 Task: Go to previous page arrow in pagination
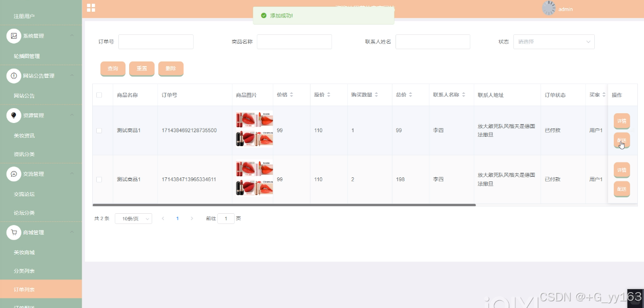click(x=163, y=218)
